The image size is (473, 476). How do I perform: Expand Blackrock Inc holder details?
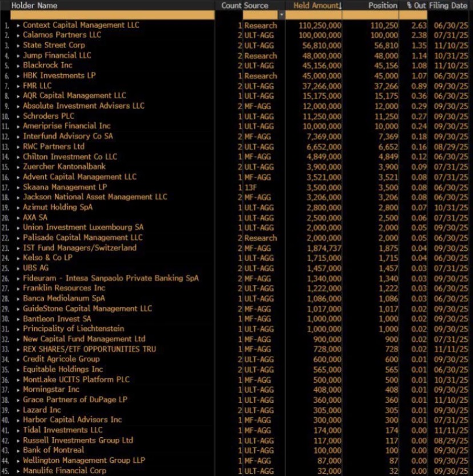pos(18,66)
